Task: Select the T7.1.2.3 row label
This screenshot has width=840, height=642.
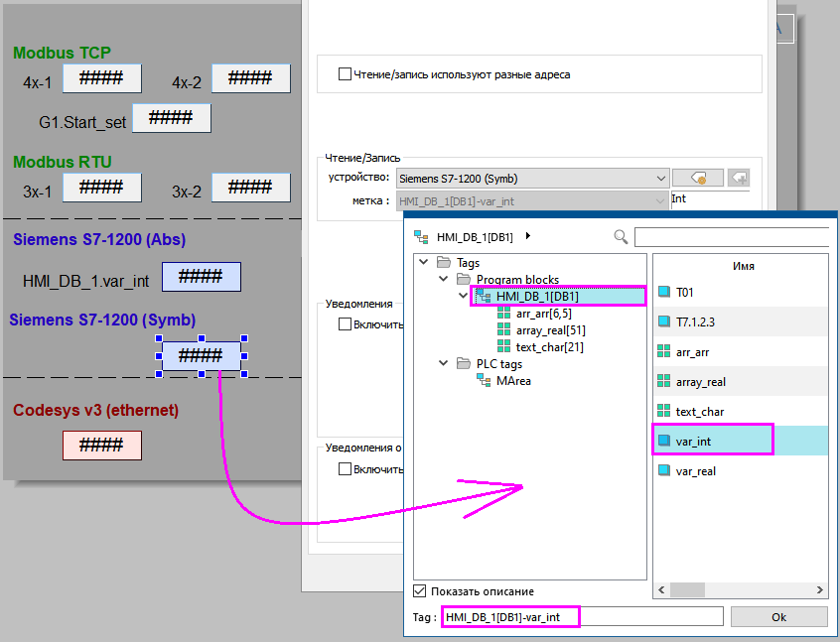Action: (x=695, y=321)
